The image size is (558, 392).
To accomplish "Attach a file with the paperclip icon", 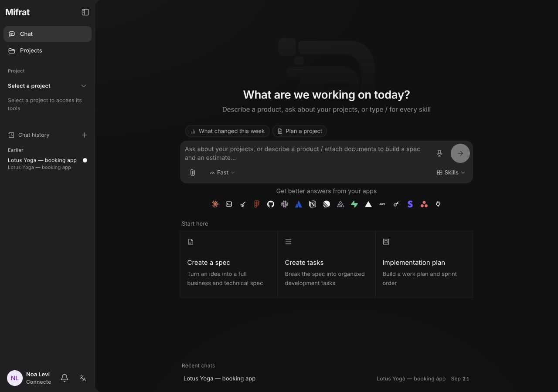I will point(192,172).
